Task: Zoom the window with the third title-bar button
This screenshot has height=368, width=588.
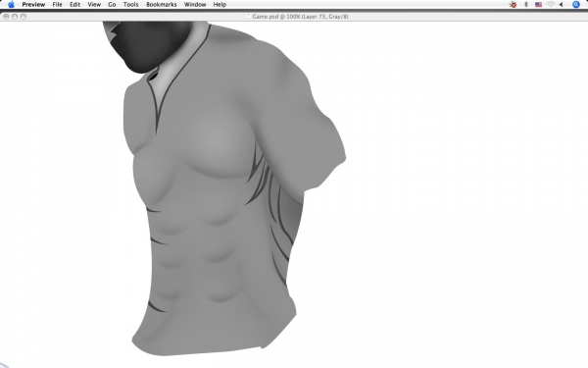Action: point(24,17)
